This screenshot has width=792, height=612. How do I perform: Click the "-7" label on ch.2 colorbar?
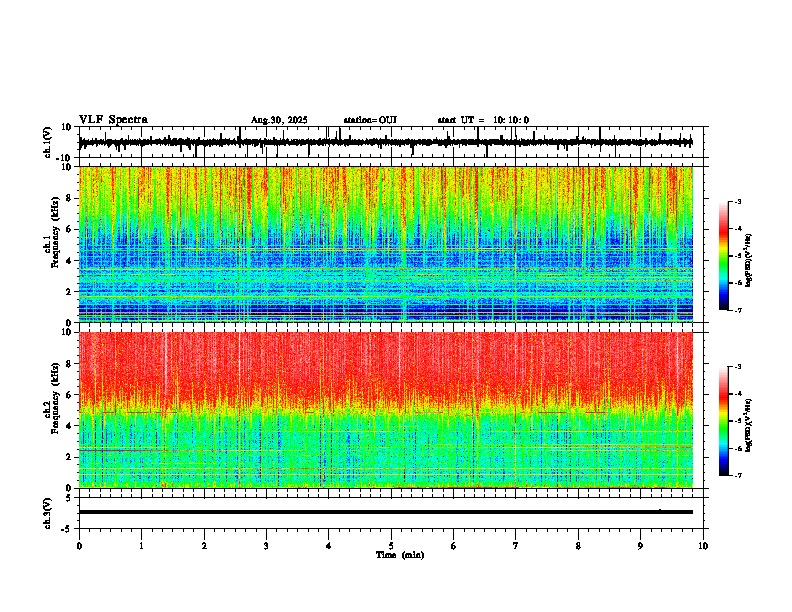(x=737, y=476)
